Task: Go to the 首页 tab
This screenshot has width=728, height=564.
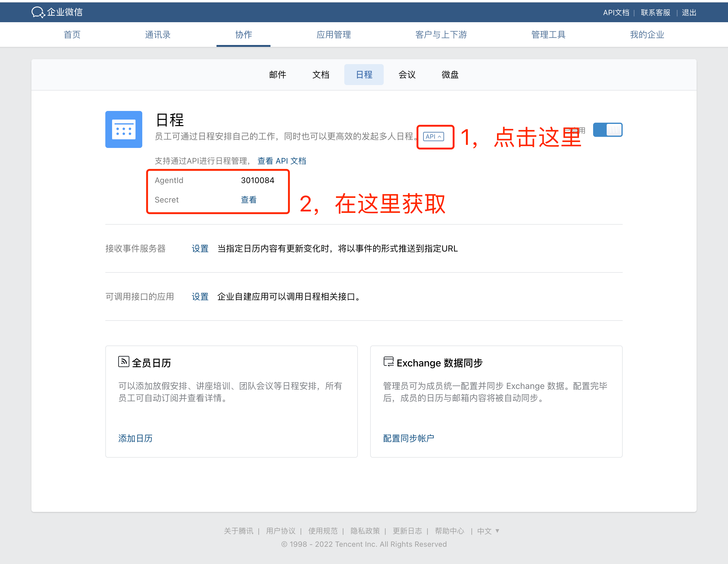Action: pyautogui.click(x=72, y=35)
